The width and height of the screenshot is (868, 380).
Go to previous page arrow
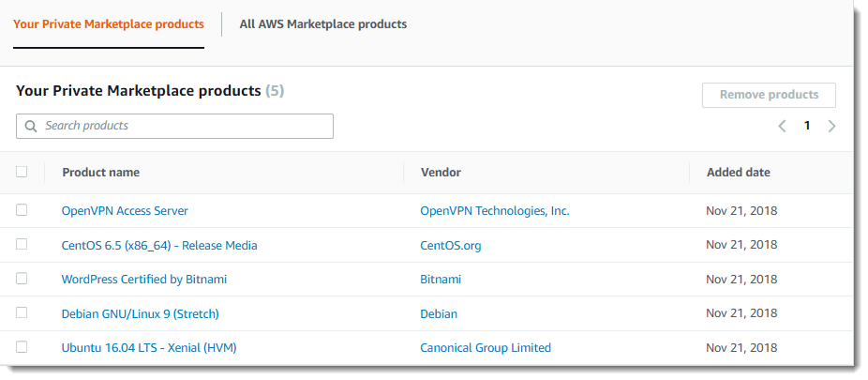(x=782, y=126)
